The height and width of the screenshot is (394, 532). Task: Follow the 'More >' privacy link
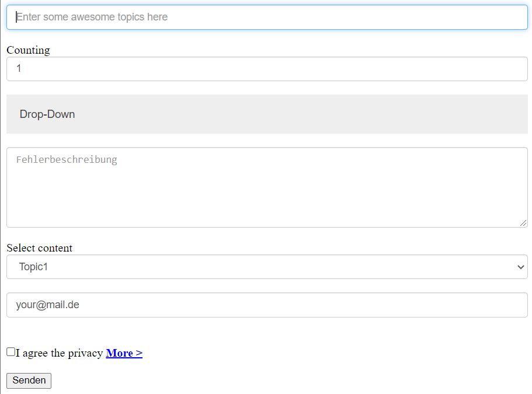pyautogui.click(x=124, y=353)
